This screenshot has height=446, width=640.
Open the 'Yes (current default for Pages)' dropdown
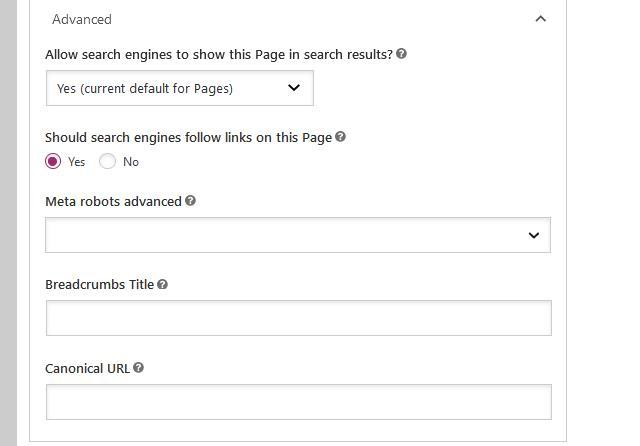pos(180,88)
